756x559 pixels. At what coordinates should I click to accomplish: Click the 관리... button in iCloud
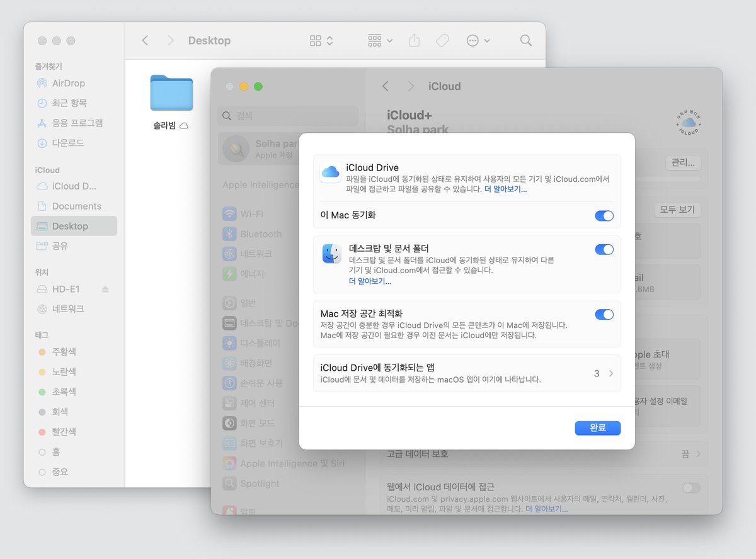pyautogui.click(x=683, y=163)
